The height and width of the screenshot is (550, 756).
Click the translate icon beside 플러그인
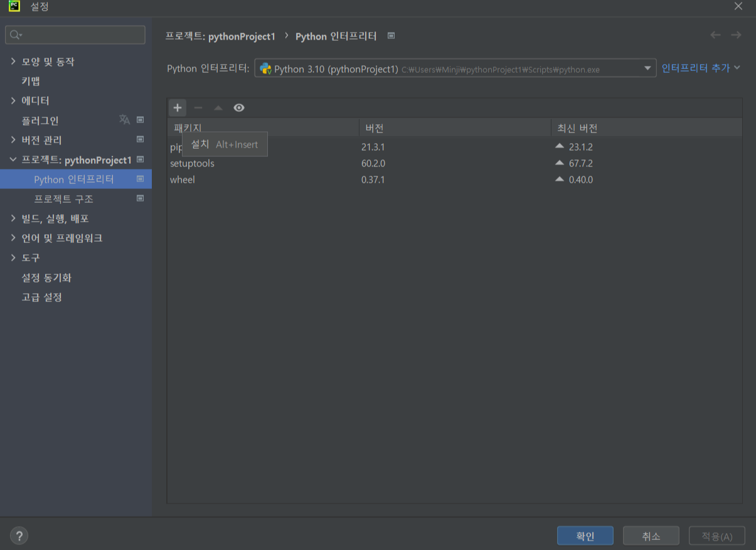124,119
